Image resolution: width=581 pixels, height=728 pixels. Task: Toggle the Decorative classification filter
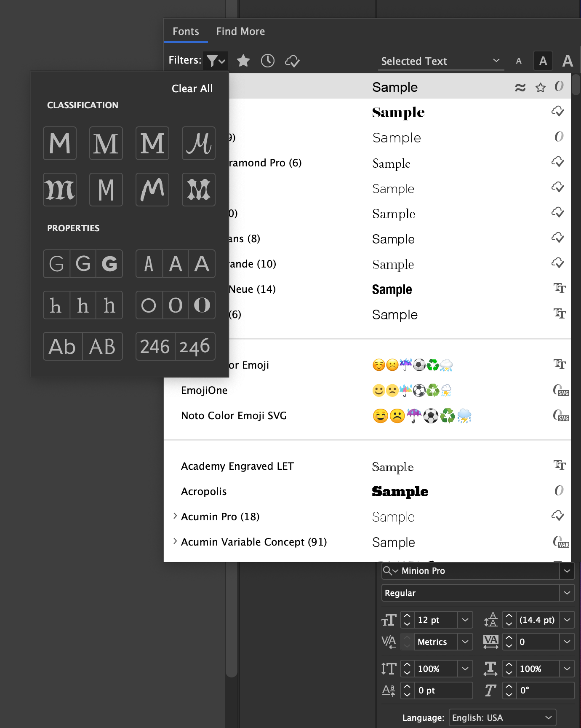[199, 190]
